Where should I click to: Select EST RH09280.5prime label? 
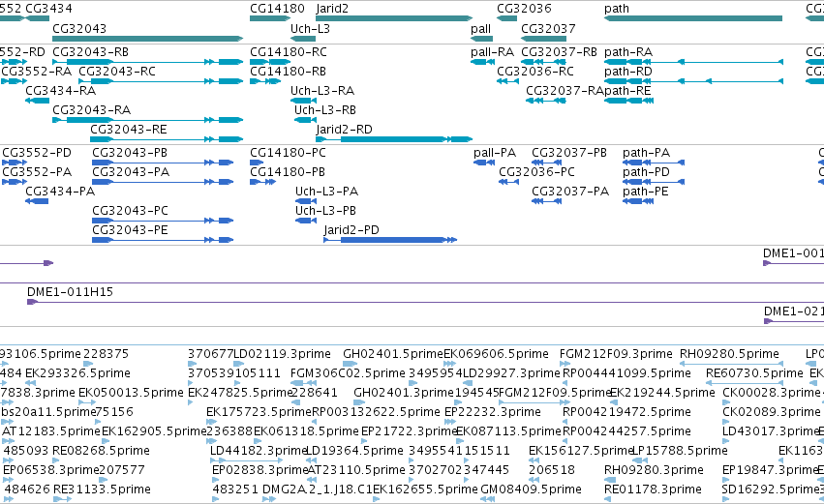click(729, 354)
